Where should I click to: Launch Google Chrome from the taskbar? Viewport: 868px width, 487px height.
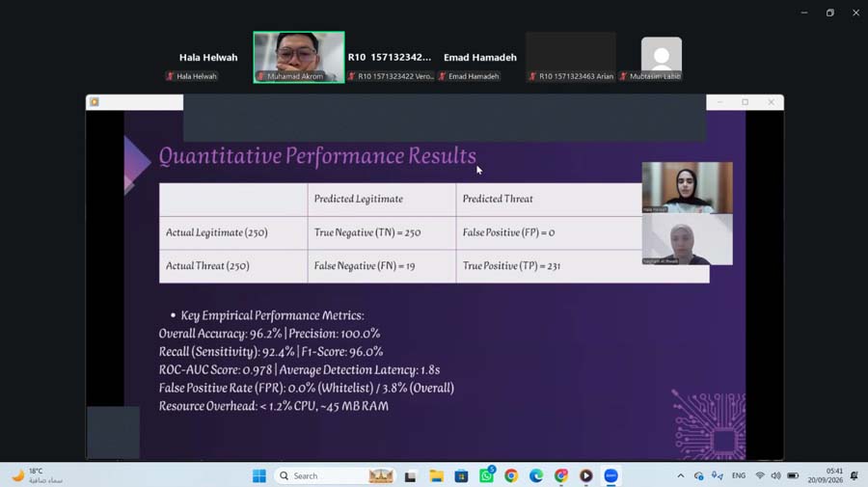pyautogui.click(x=511, y=476)
